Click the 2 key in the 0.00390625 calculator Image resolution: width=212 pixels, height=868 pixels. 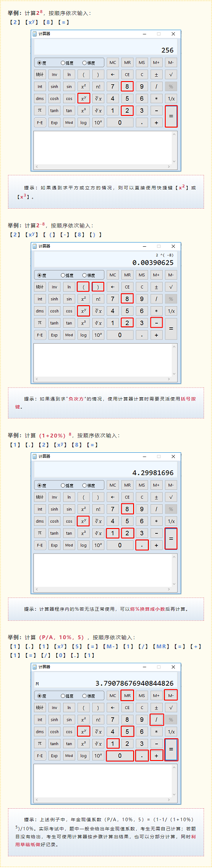[x=127, y=323]
